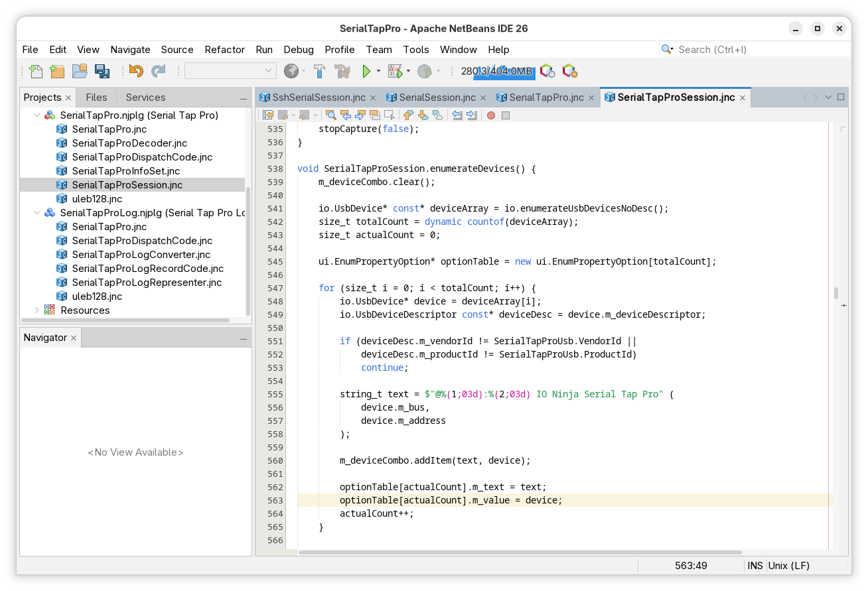Click the Shift Line Right icon
868x591 pixels.
[x=472, y=115]
